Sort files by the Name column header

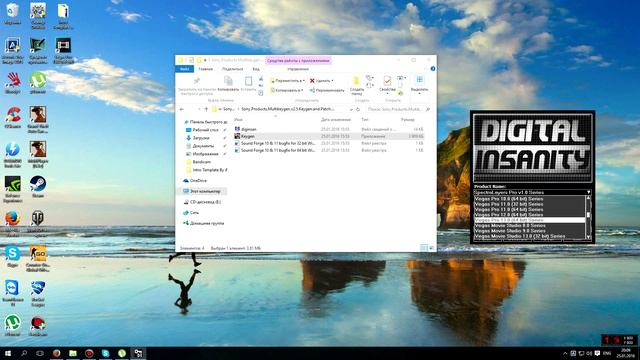(239, 120)
